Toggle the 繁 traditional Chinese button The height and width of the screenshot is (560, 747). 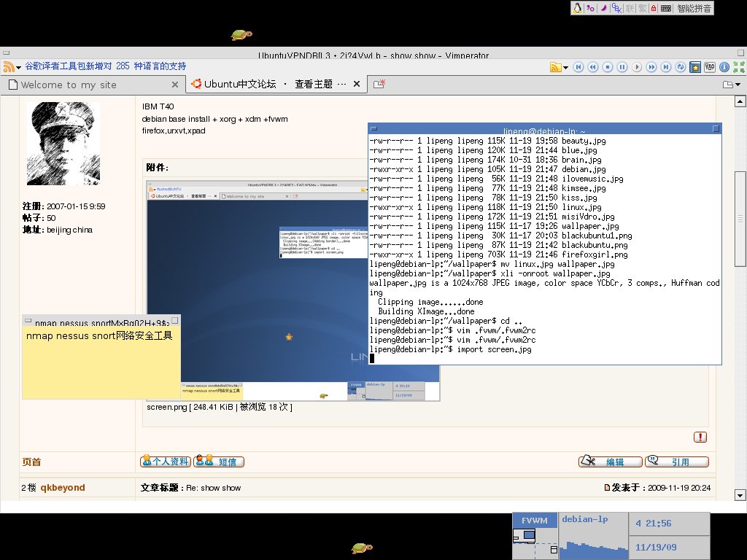point(642,8)
